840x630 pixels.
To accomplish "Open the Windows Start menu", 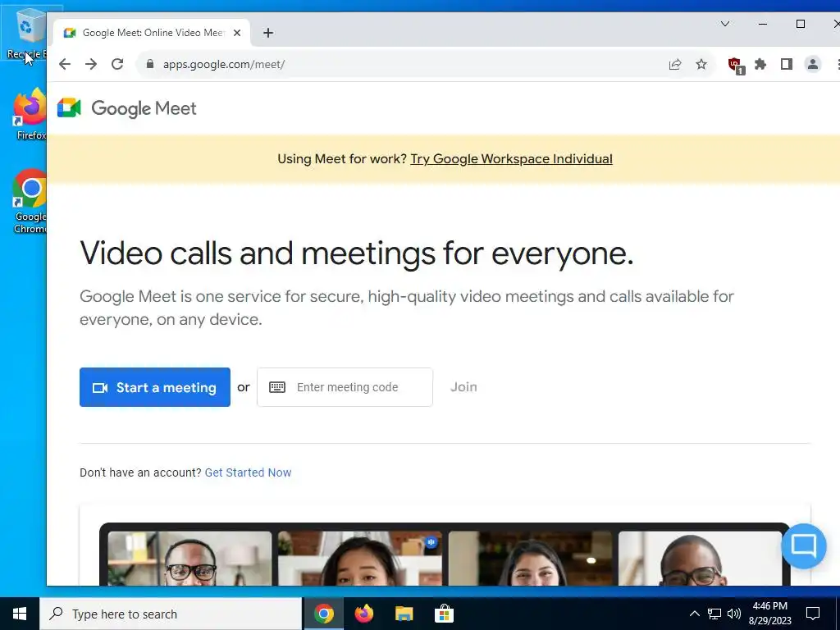I will click(x=20, y=614).
